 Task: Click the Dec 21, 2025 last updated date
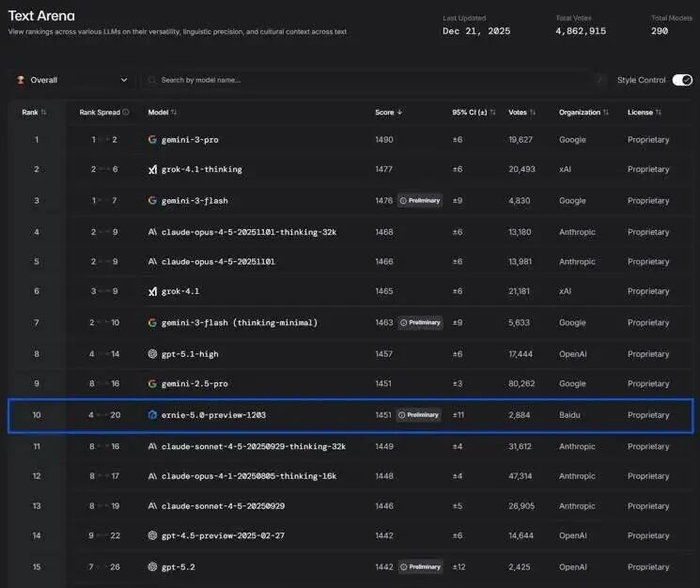click(x=476, y=31)
